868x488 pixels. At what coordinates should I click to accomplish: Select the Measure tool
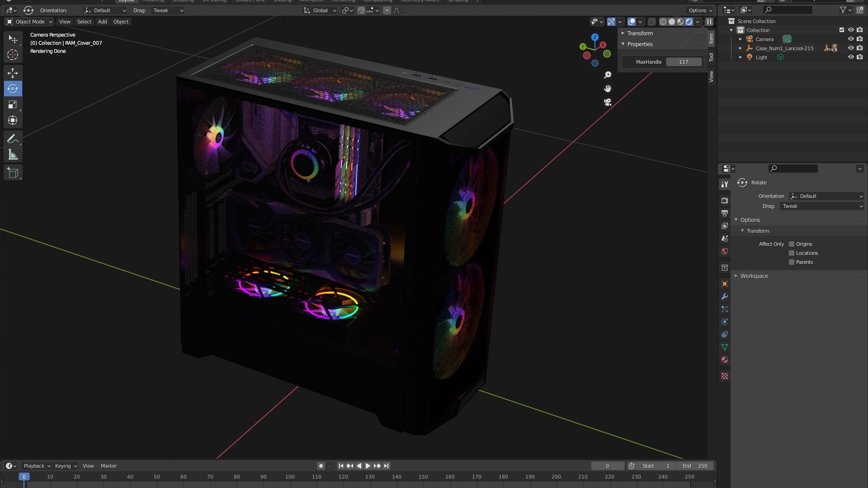(x=13, y=155)
